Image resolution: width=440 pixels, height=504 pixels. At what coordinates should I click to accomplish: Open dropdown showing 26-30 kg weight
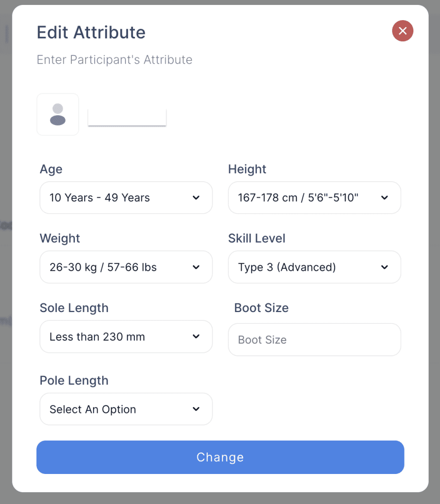pyautogui.click(x=118, y=267)
